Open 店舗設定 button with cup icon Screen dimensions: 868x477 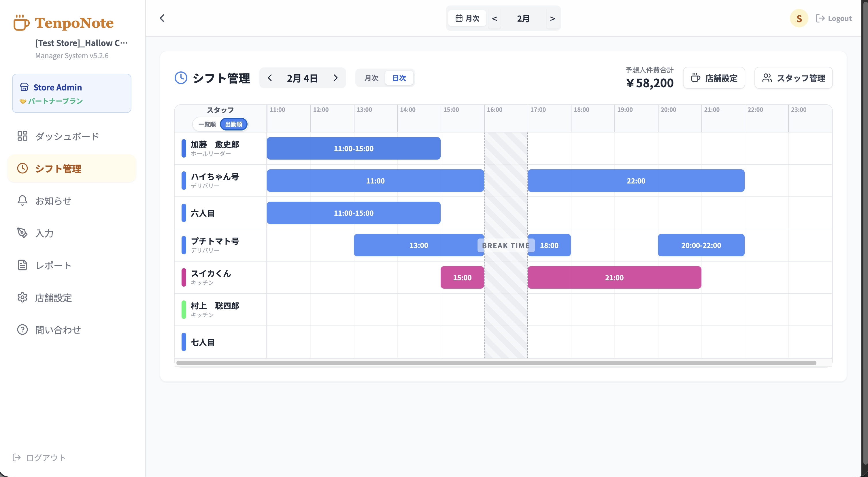click(x=714, y=78)
